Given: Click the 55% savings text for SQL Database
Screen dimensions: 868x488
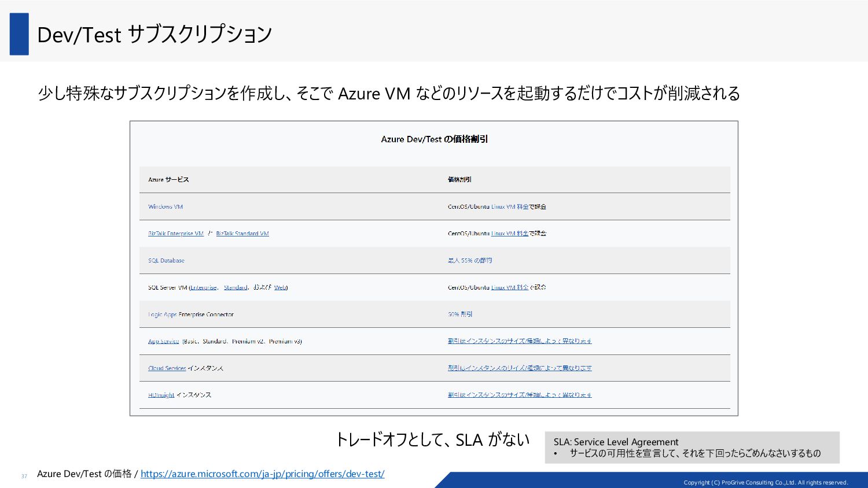Looking at the screenshot, I should point(470,260).
